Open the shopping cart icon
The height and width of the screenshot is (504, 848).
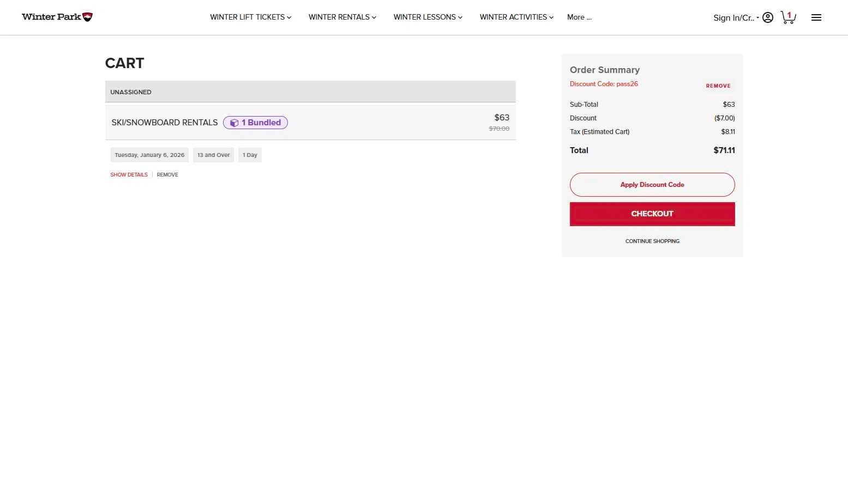(x=788, y=17)
